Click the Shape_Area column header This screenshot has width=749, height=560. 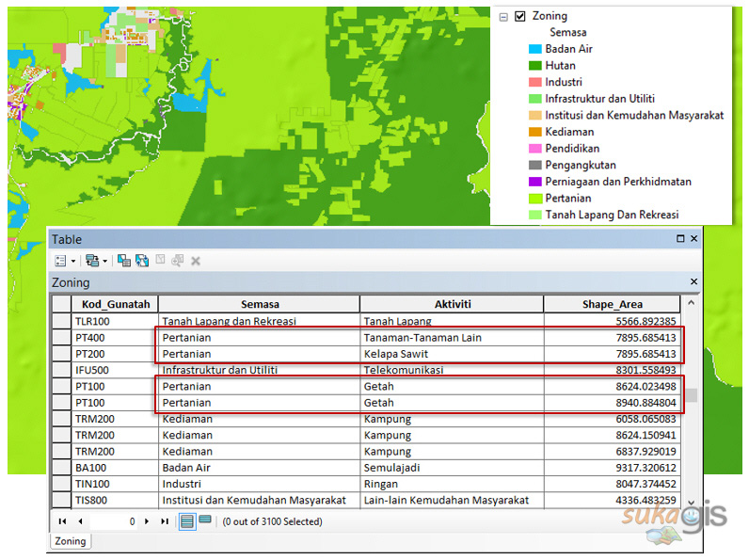(612, 304)
